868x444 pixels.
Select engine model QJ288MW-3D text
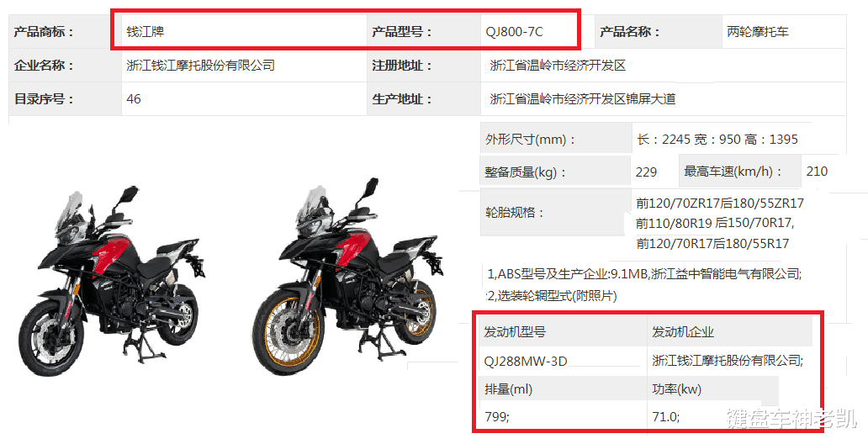pos(526,362)
